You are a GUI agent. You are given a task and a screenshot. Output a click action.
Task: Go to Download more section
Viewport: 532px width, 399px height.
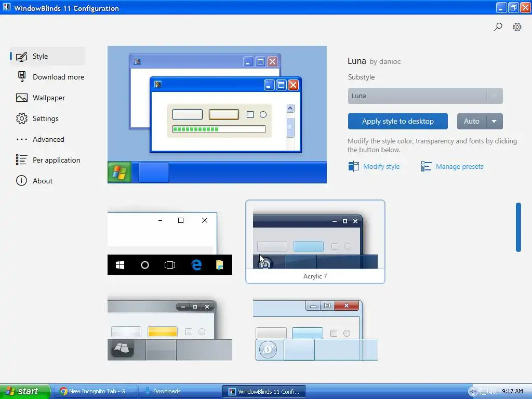(58, 77)
